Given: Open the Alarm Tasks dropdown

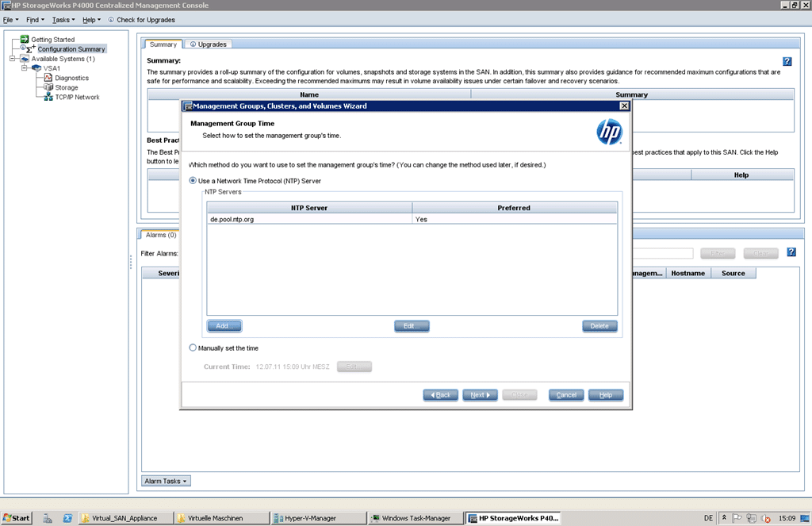Looking at the screenshot, I should click(166, 481).
